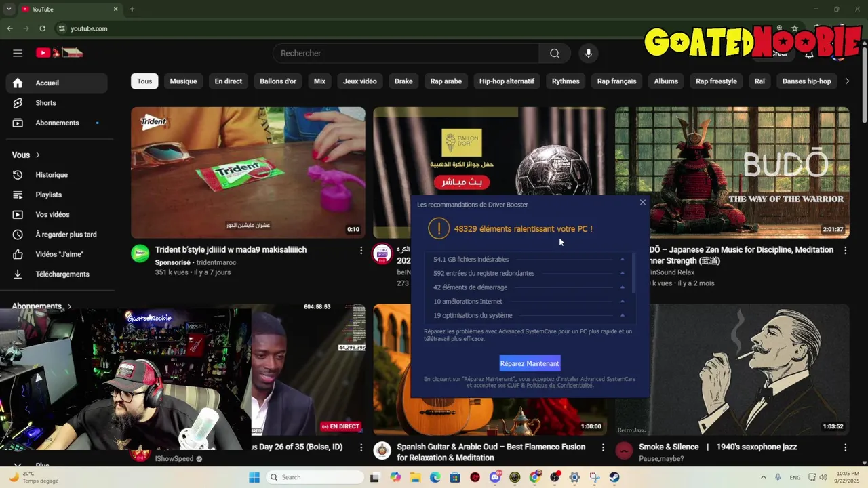The height and width of the screenshot is (488, 868).
Task: Close the Driver Booster recommendations popup
Action: (643, 202)
